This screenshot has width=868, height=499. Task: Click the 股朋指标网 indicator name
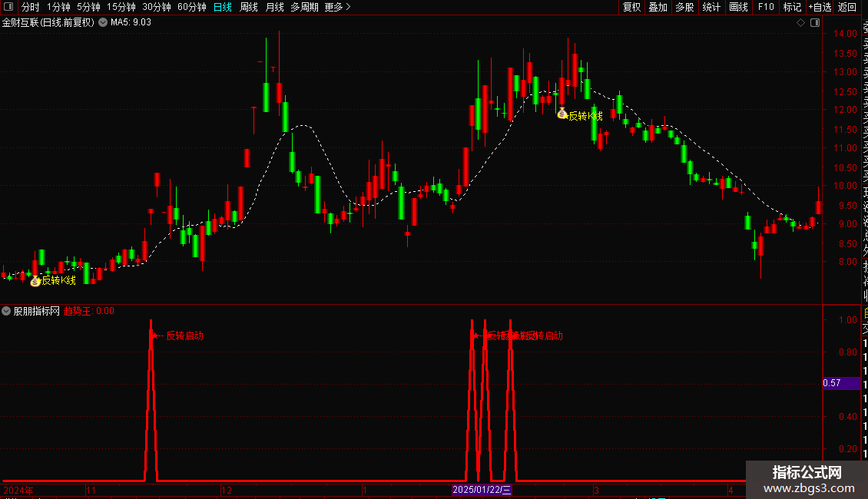[x=37, y=312]
